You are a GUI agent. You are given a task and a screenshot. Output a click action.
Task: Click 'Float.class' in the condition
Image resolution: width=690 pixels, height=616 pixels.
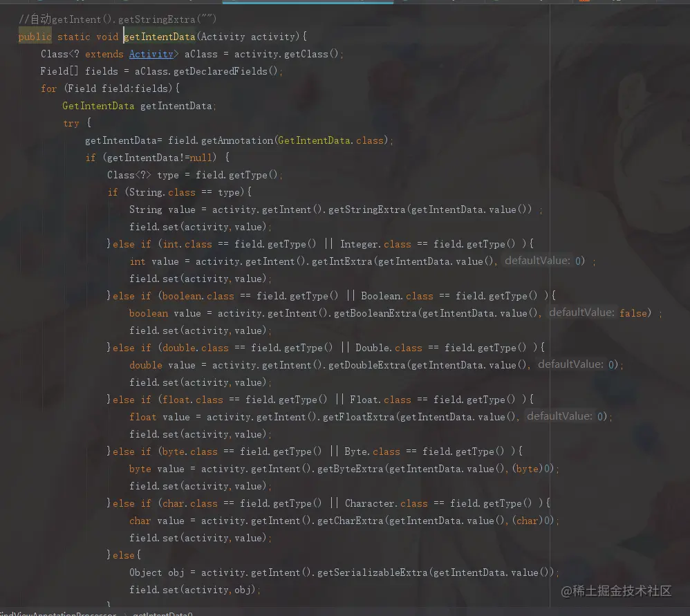point(380,400)
